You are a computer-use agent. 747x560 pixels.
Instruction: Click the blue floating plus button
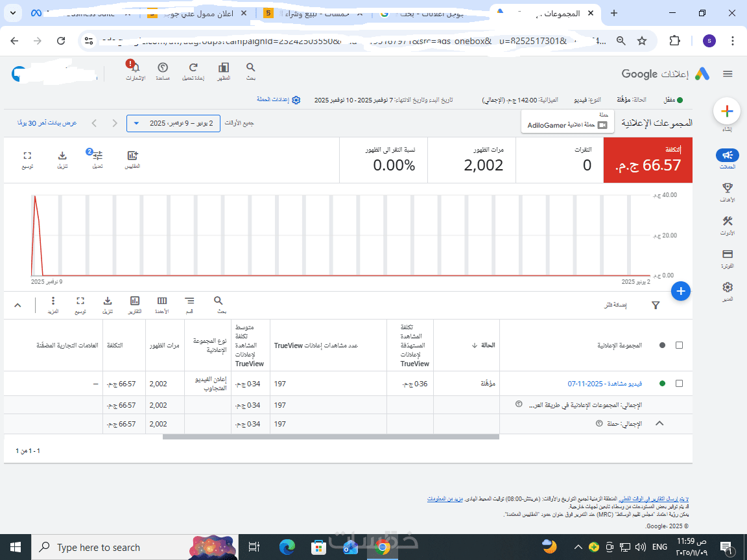point(681,291)
